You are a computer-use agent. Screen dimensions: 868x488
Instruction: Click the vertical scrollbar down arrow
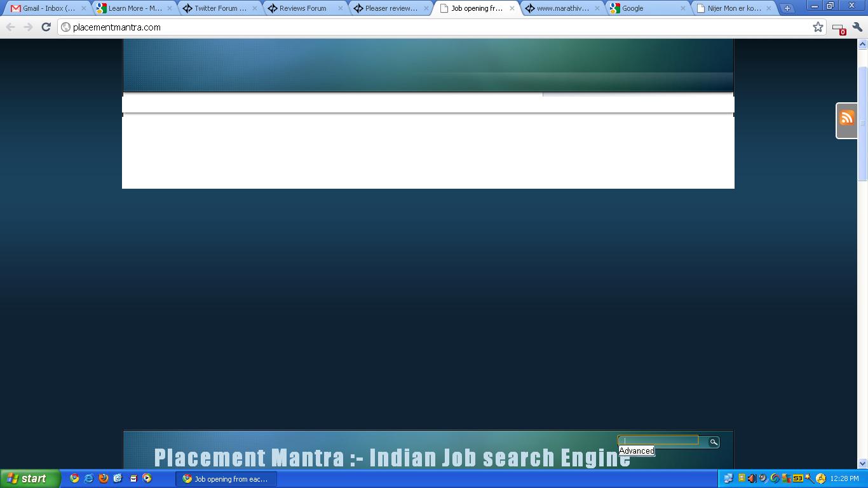point(862,464)
